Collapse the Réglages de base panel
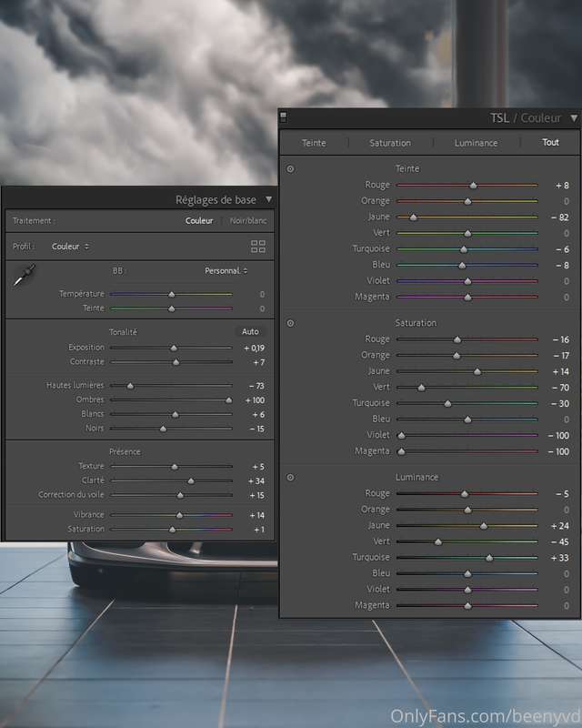 tap(269, 199)
